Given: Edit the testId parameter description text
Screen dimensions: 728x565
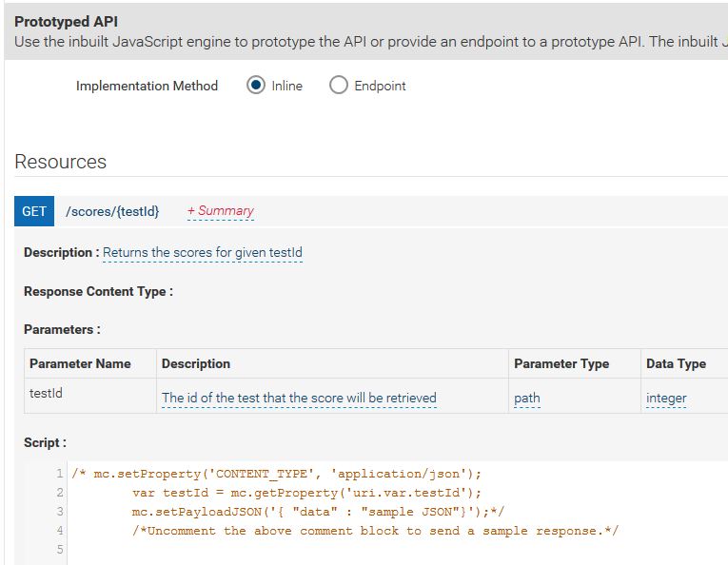Looking at the screenshot, I should 299,398.
